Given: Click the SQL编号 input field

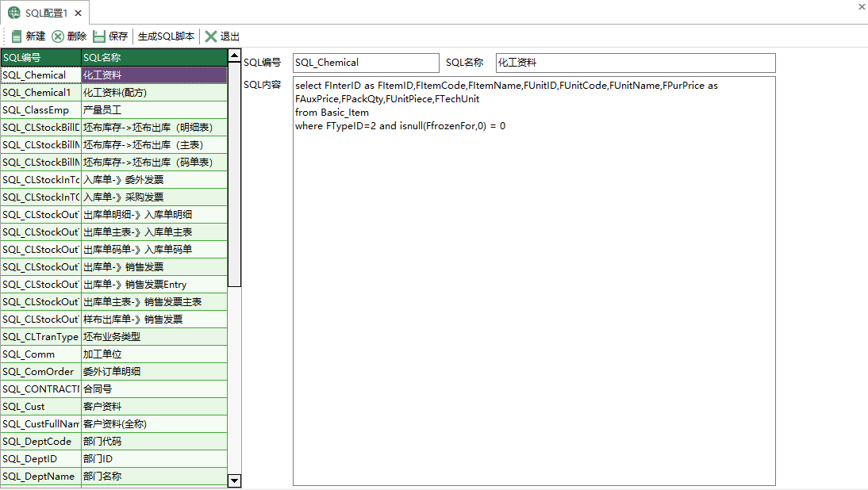Looking at the screenshot, I should 366,63.
